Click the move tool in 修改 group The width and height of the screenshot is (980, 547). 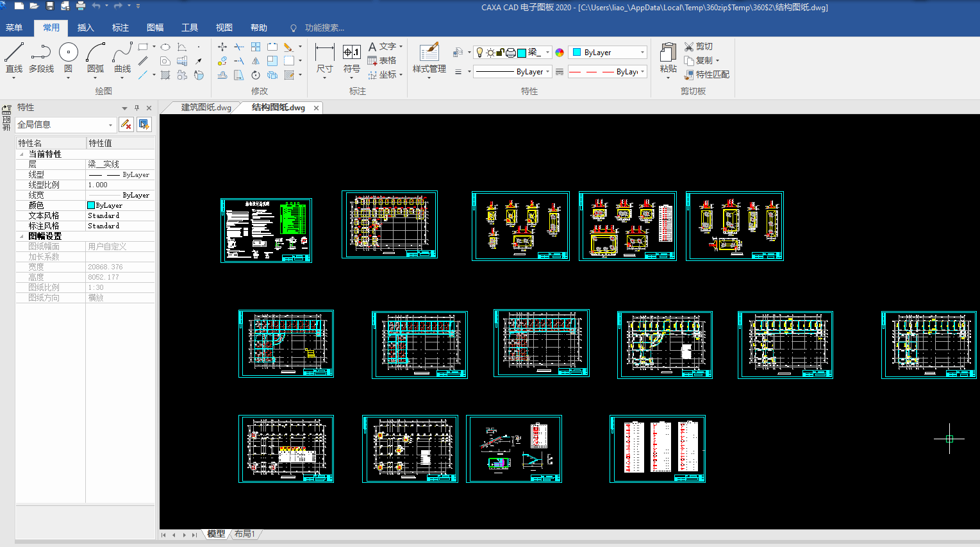[222, 47]
